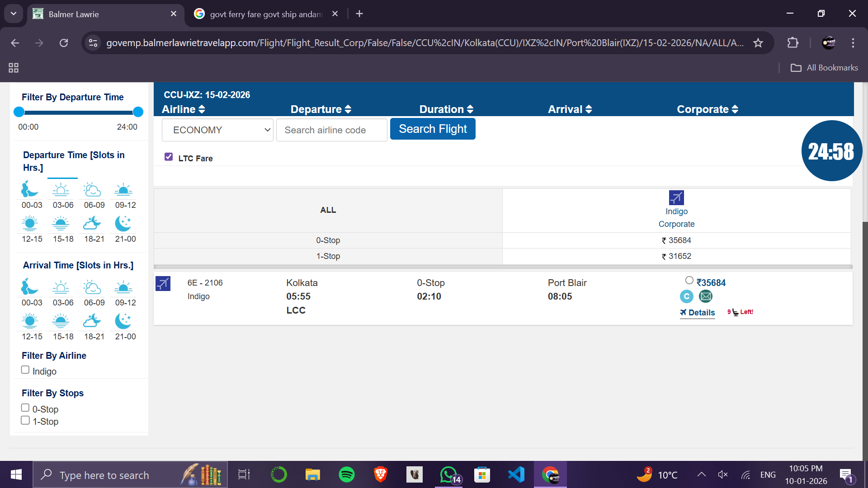Image resolution: width=868 pixels, height=488 pixels.
Task: Sort results by Duration column
Action: pos(446,109)
